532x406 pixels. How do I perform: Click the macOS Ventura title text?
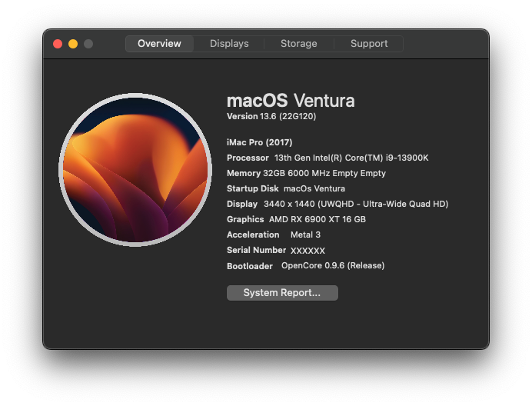(291, 101)
